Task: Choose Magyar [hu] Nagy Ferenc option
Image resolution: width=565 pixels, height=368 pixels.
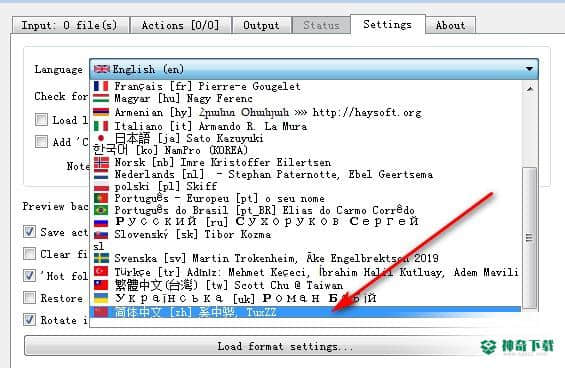Action: coord(306,98)
